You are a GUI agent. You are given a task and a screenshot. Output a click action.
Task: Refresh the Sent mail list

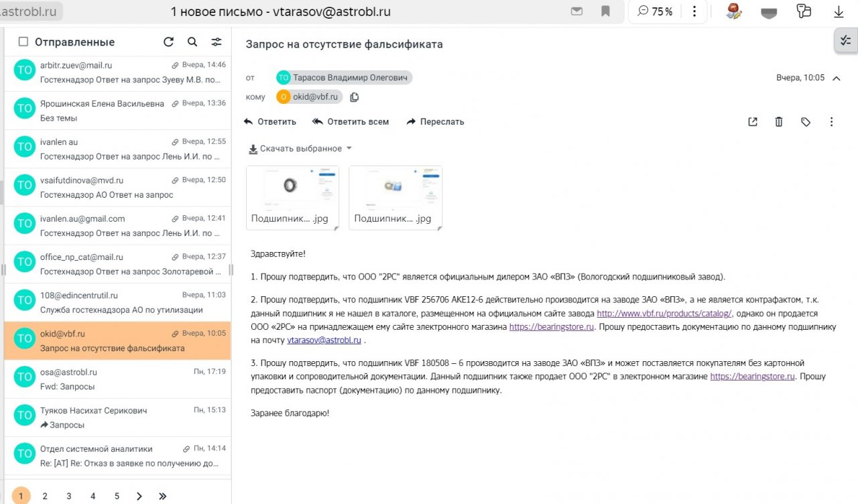pyautogui.click(x=168, y=42)
